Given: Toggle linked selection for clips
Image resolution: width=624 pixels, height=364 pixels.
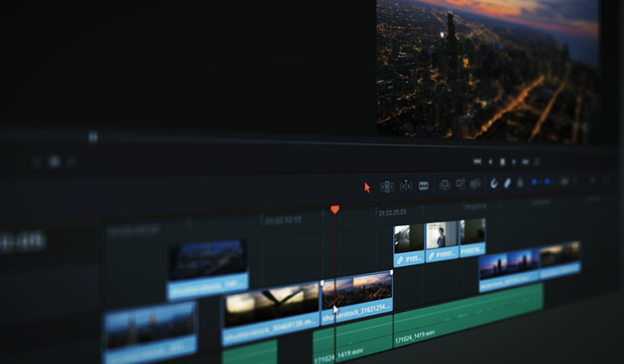Looking at the screenshot, I should click(507, 183).
